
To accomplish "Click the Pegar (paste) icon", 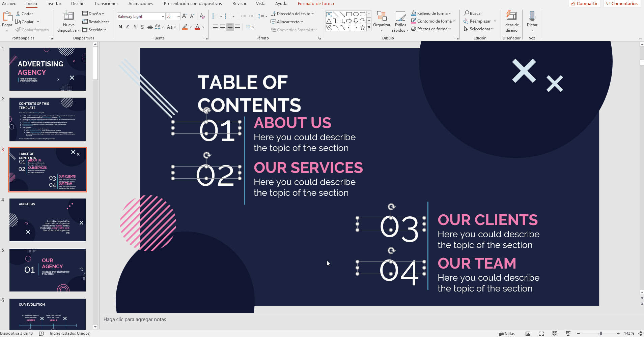I will point(7,17).
